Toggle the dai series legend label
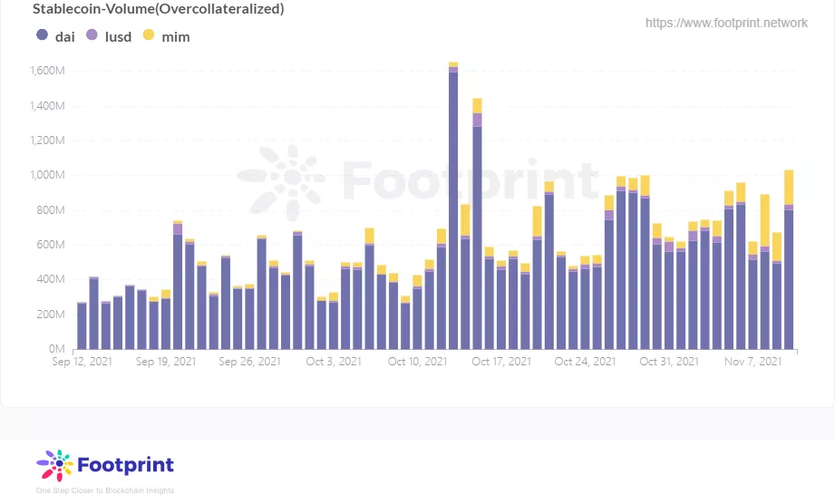Viewport: 835px width, 504px height. tap(65, 37)
